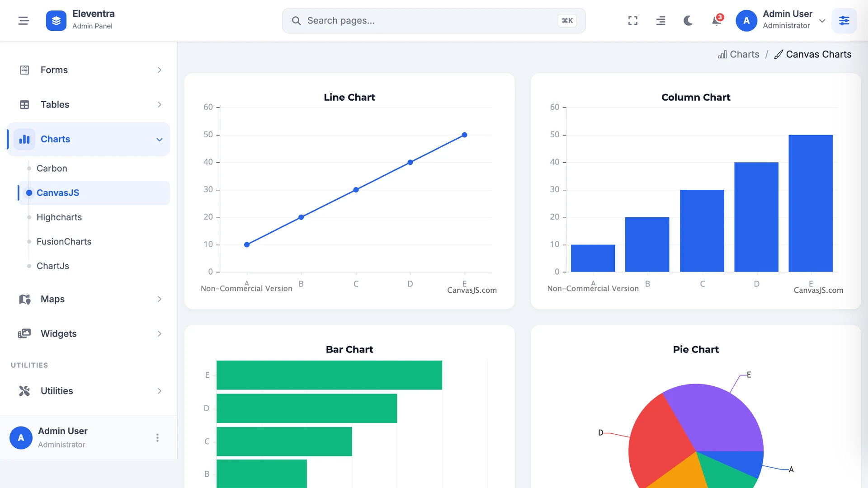Open the settings sliders panel button
Viewport: 868px width, 488px height.
pos(844,21)
